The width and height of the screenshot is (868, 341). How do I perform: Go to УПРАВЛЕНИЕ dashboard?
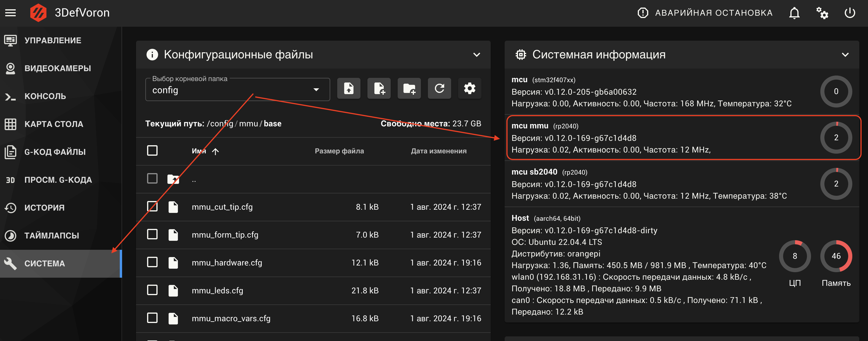(x=61, y=40)
